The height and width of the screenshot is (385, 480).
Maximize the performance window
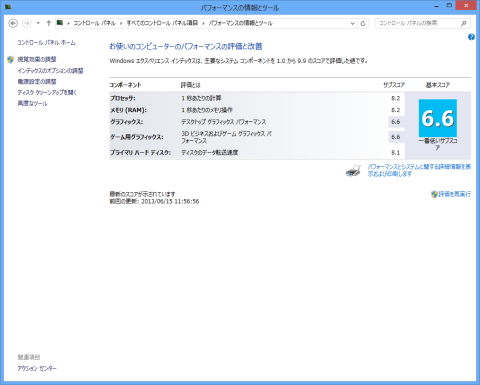pos(449,5)
